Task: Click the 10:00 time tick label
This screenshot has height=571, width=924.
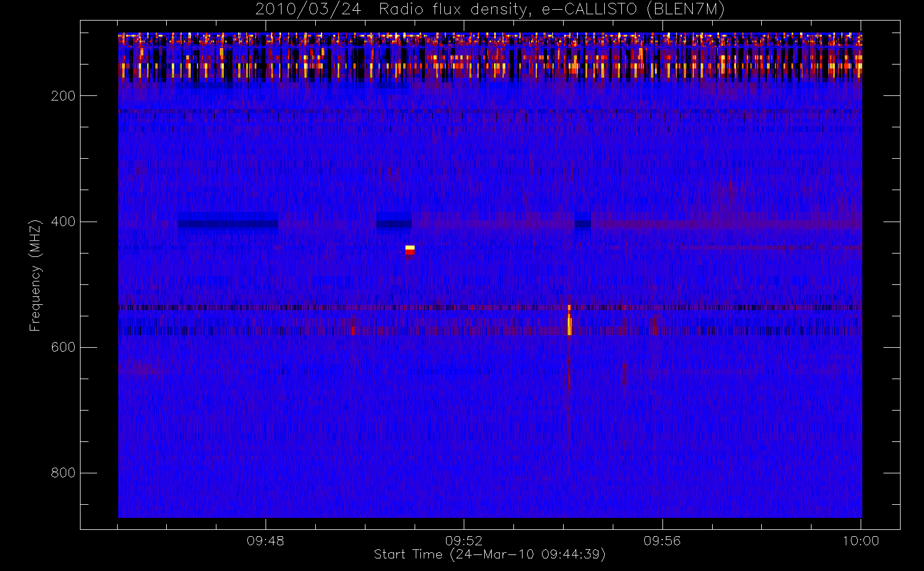Action: [861, 541]
